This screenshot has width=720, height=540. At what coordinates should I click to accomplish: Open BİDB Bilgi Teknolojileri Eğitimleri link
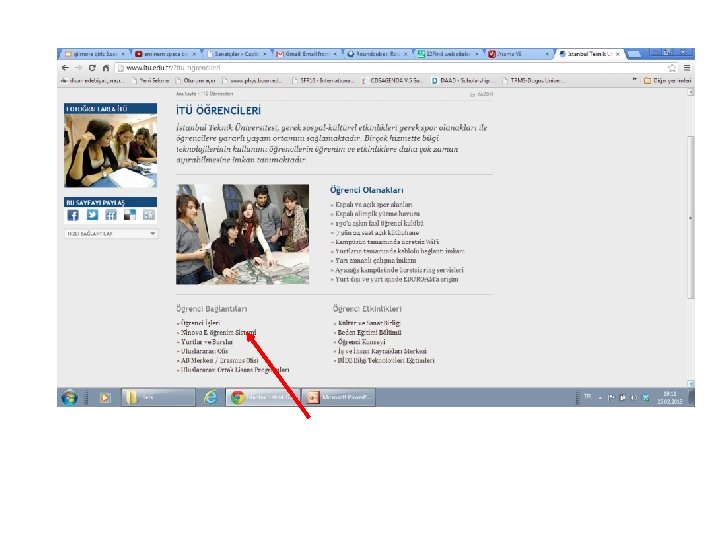point(386,360)
